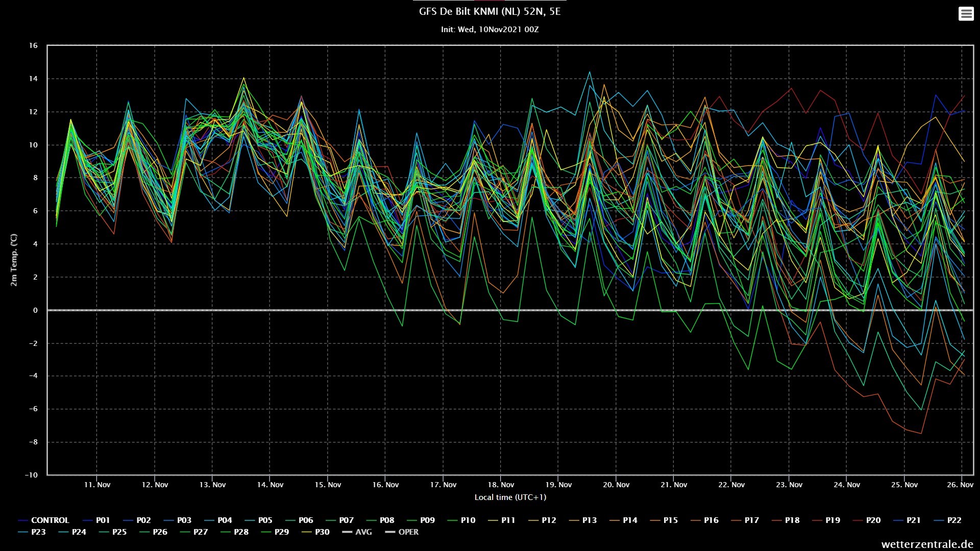Screen dimensions: 980x551
Task: Toggle the P05 legend item
Action: coord(258,520)
